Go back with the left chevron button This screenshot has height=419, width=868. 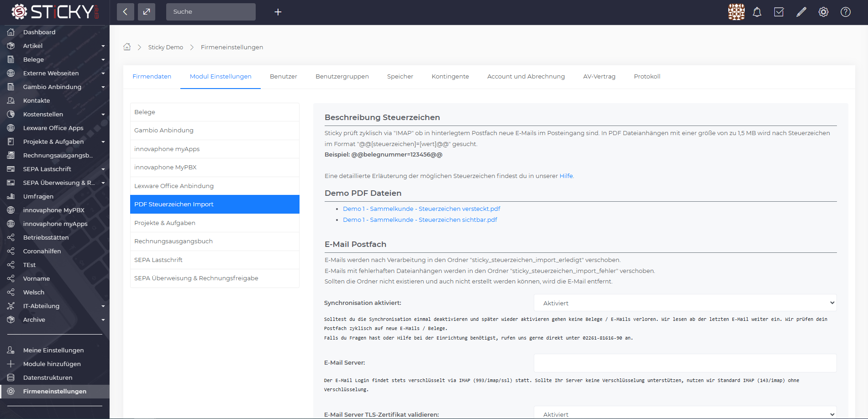[126, 12]
